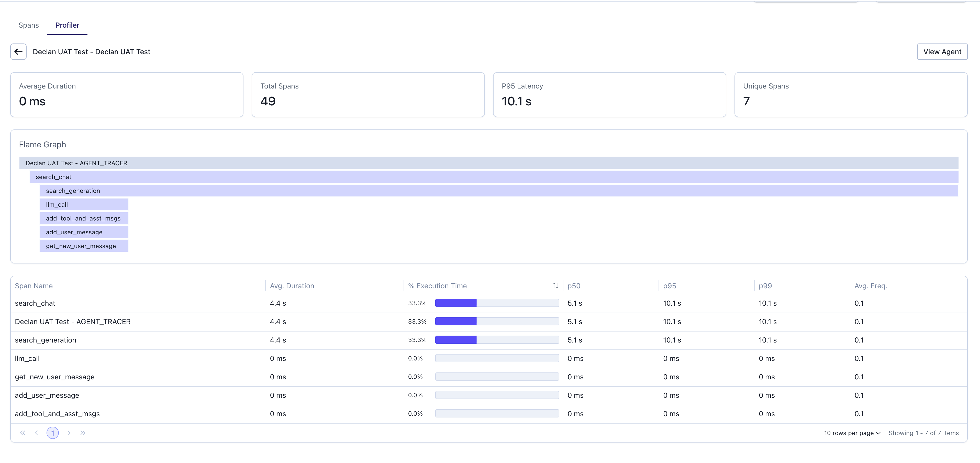Select page 1 in pagination

[x=52, y=433]
